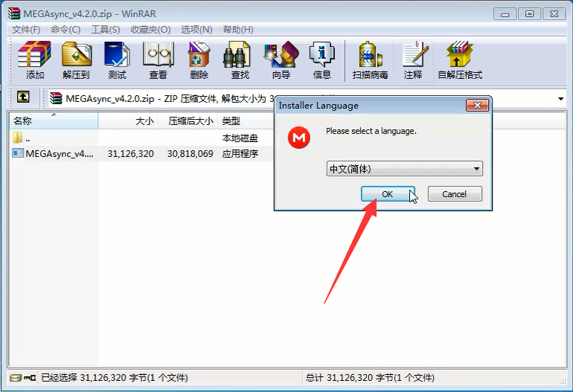Click the drive icon in status bar
573x392 pixels.
[x=16, y=378]
